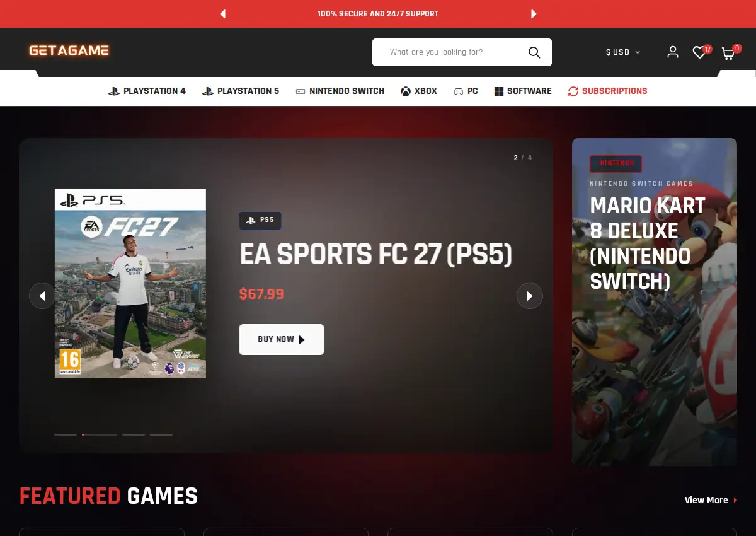Click the red arrow next to View More
756x536 pixels.
(x=735, y=501)
